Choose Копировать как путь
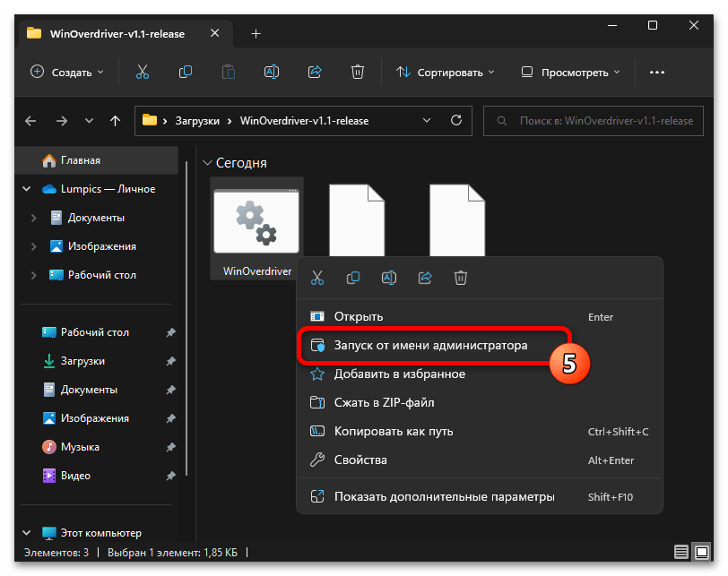The image size is (728, 576). tap(479, 431)
